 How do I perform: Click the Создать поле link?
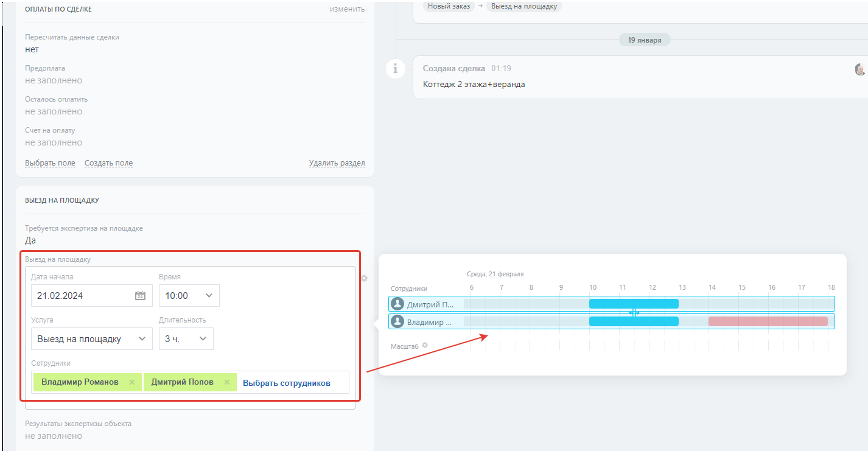(x=108, y=163)
